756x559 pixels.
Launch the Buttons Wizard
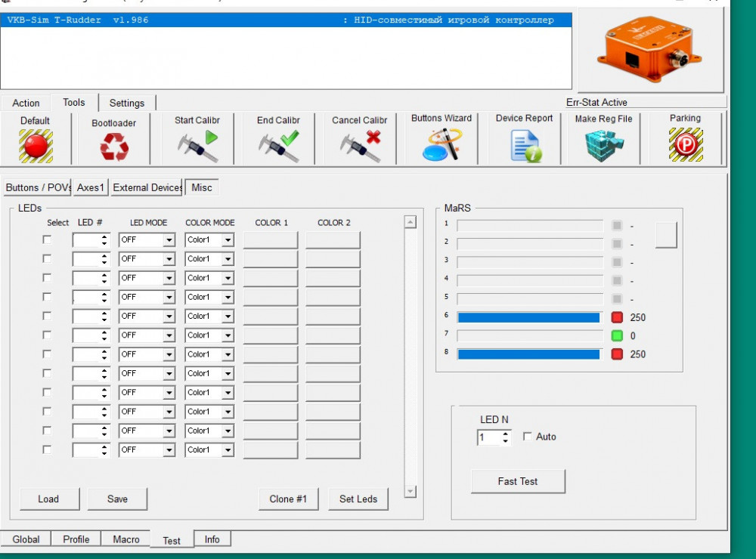[x=442, y=145]
